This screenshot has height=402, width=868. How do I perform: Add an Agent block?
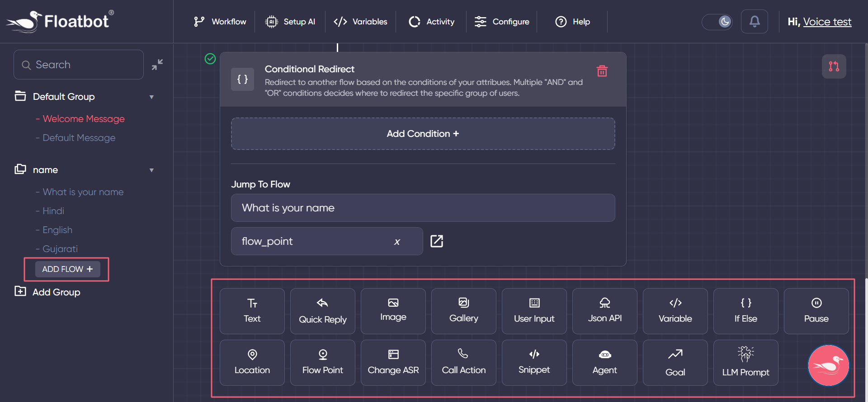coord(605,363)
